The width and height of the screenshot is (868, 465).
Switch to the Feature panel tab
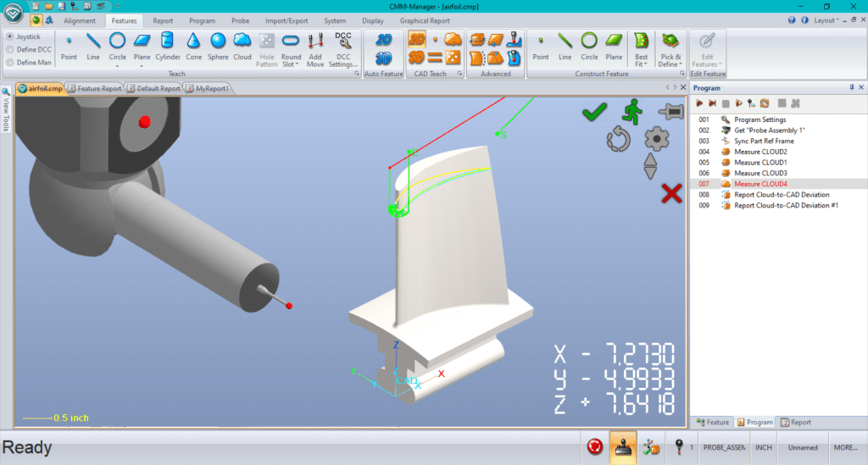(713, 422)
